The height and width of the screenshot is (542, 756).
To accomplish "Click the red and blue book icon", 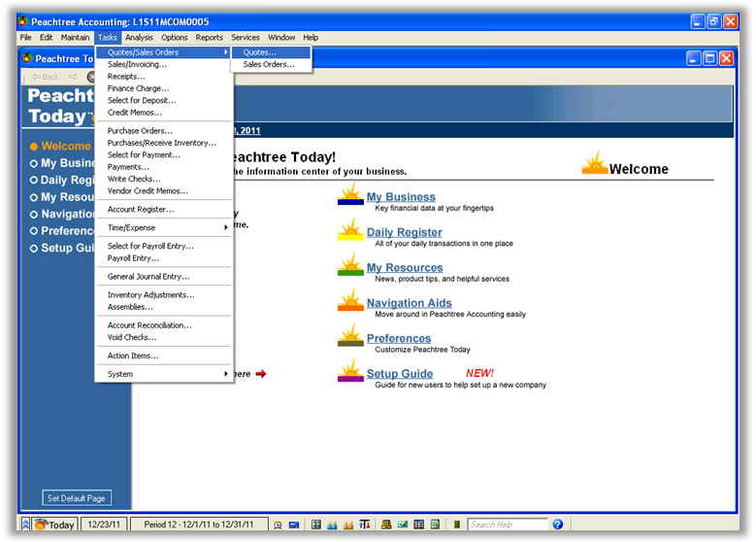I will (419, 525).
